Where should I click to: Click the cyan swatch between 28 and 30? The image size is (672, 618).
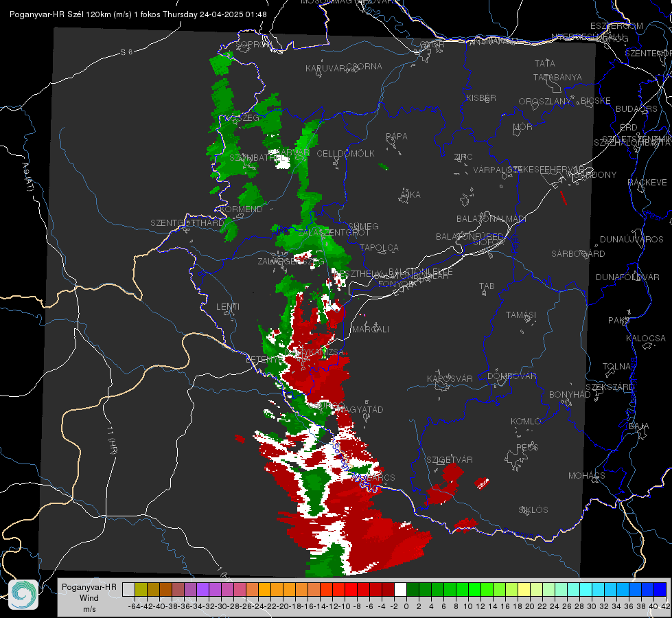(586, 589)
